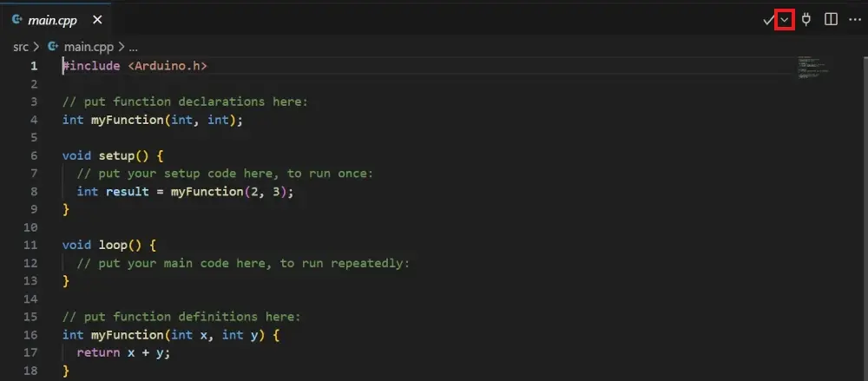The width and height of the screenshot is (868, 381).
Task: Click the breadcrumb C++ file icon
Action: pos(53,46)
